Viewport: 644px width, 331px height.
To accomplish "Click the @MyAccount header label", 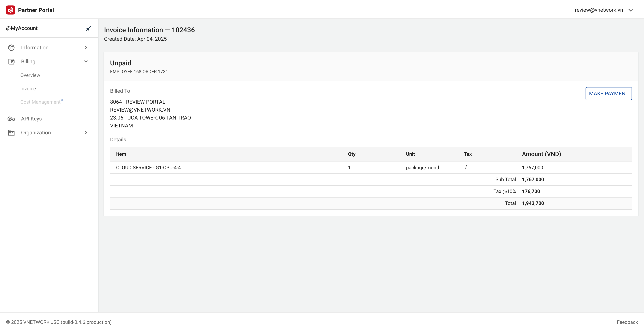I will pos(22,28).
